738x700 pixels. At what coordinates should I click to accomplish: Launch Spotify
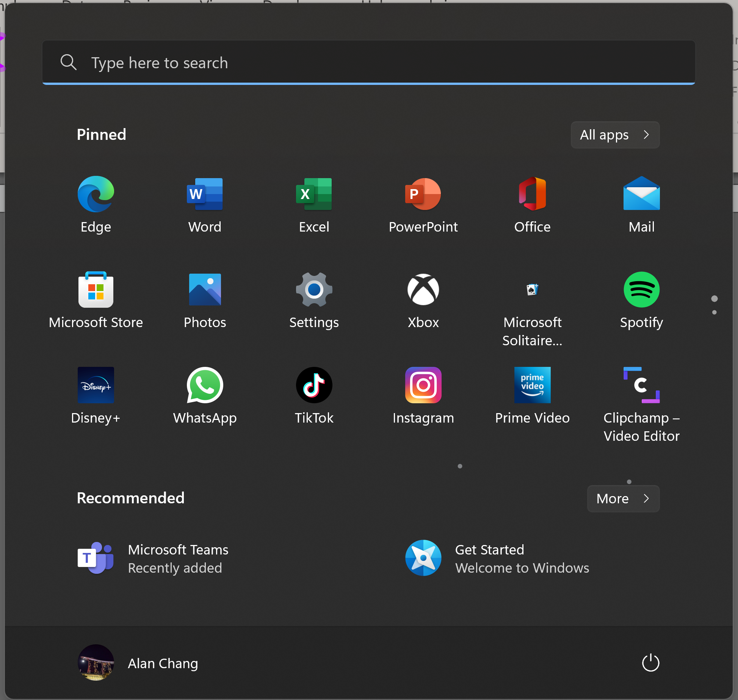[x=641, y=290]
